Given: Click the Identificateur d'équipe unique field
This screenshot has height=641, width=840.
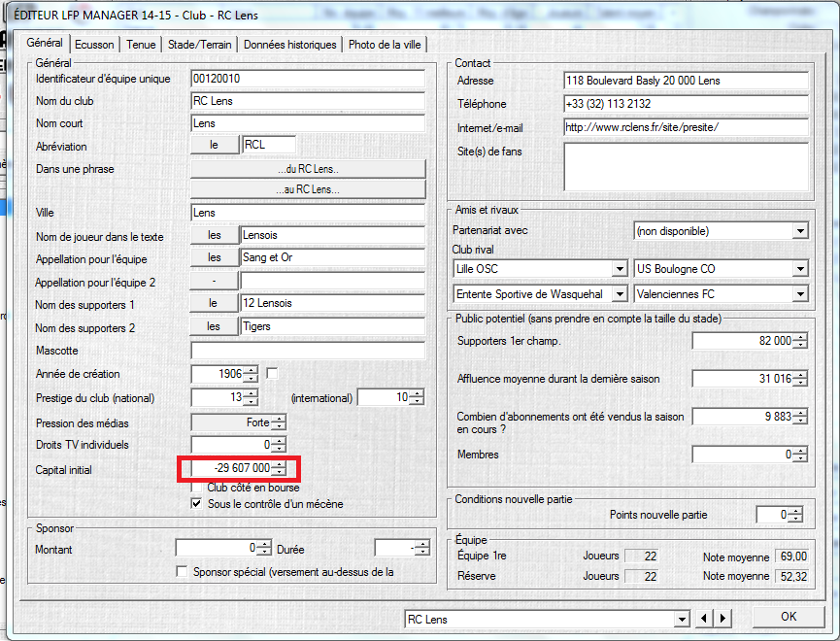Looking at the screenshot, I should 308,79.
